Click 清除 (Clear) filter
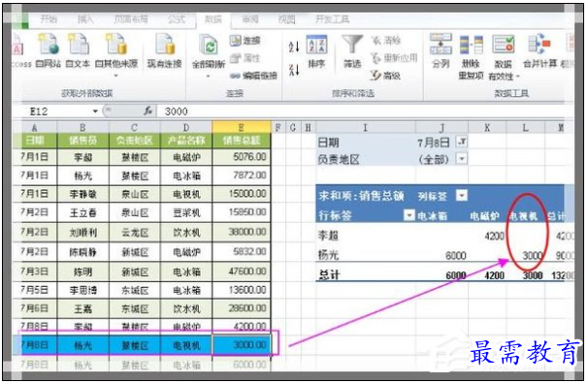This screenshot has height=383, width=588. pos(386,41)
